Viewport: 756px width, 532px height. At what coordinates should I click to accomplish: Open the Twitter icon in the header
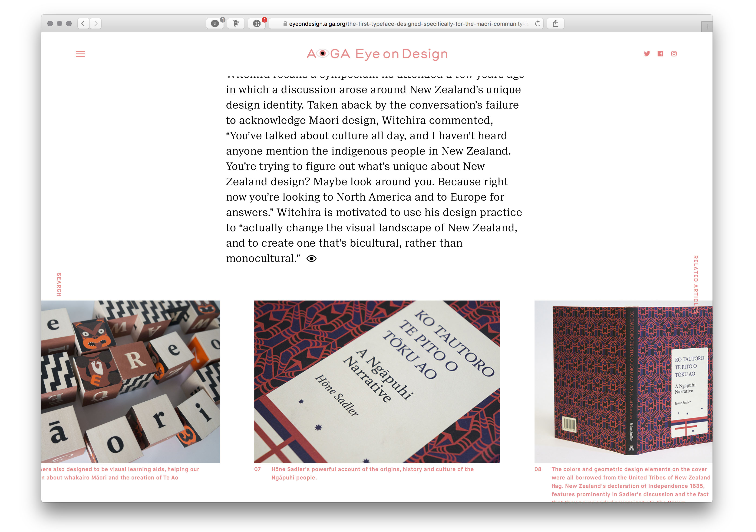[647, 54]
